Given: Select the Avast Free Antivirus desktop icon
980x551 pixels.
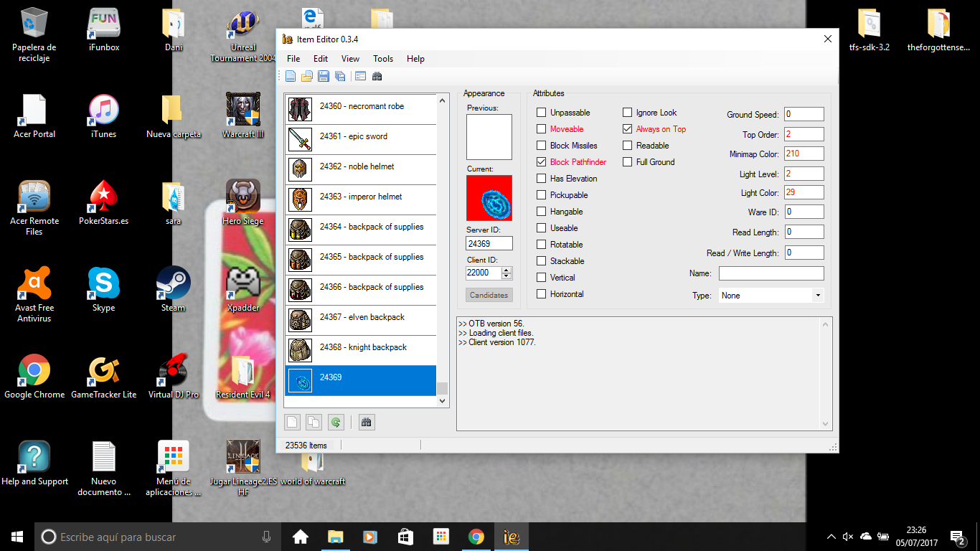Looking at the screenshot, I should (34, 294).
